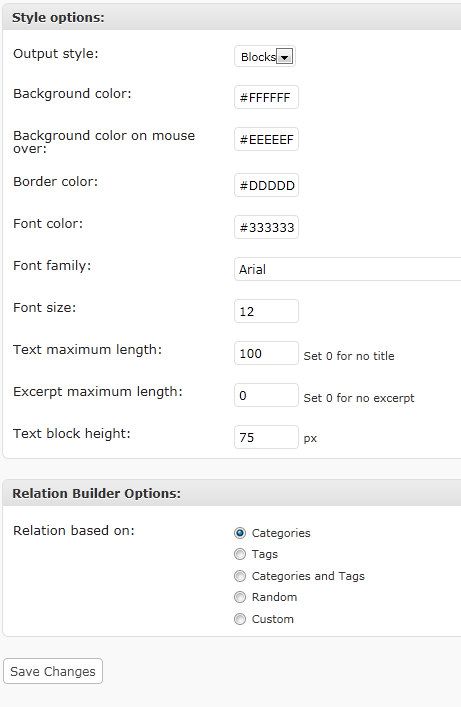This screenshot has height=707, width=461.
Task: Click the Background color #FFFFFF field
Action: (266, 97)
